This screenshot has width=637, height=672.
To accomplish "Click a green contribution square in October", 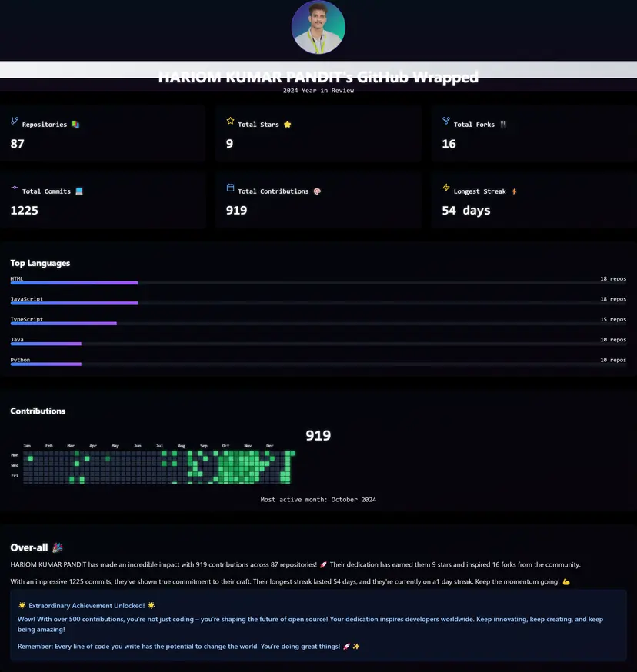I will point(231,461).
